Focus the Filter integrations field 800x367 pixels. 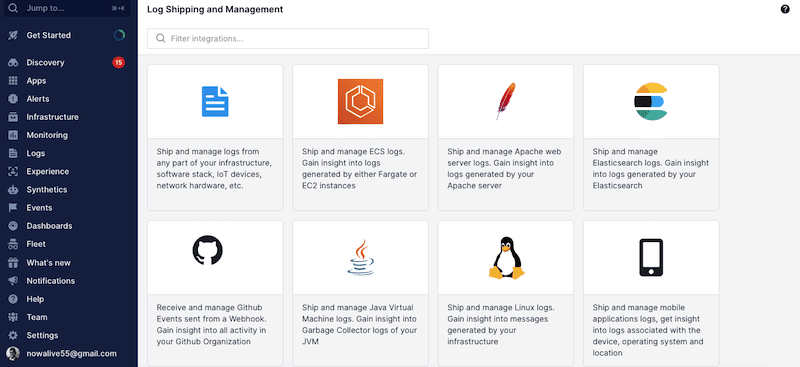[288, 38]
